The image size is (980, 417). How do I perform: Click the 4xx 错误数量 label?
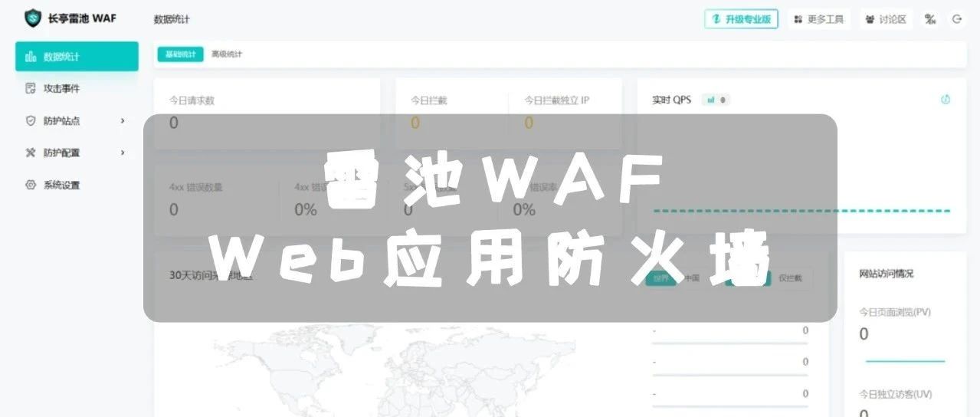click(x=196, y=187)
